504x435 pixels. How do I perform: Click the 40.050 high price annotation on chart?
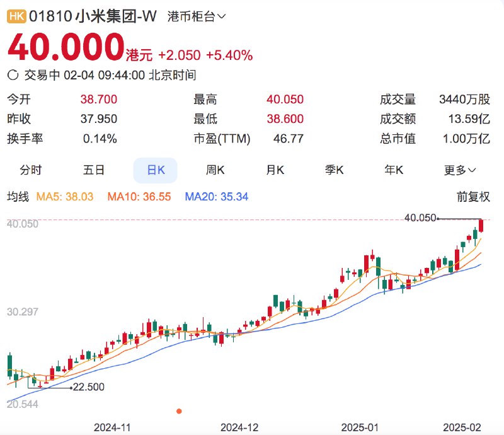tap(420, 218)
